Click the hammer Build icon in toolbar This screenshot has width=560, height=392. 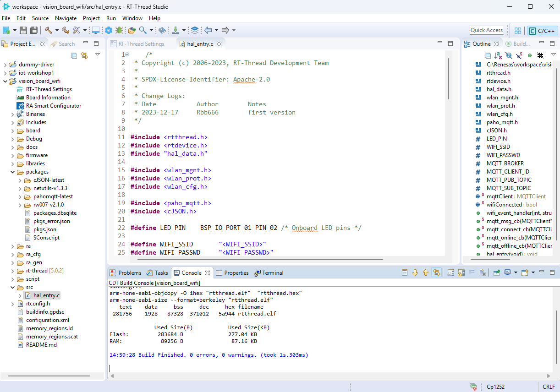click(x=48, y=30)
